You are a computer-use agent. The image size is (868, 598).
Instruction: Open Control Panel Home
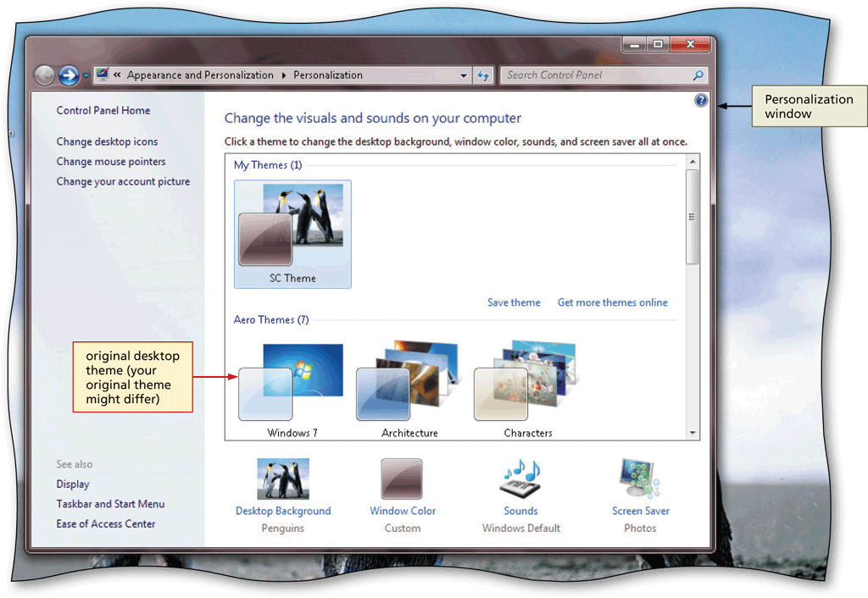[x=103, y=111]
